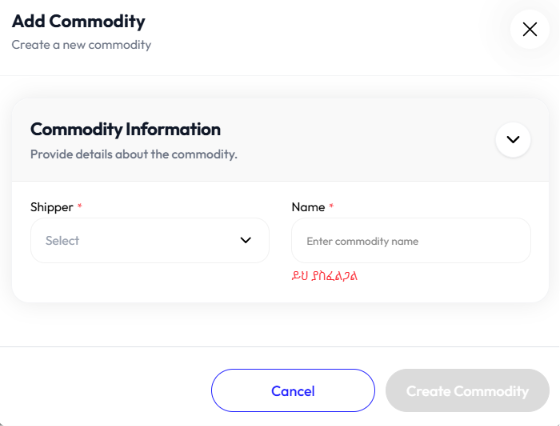Click the Commodity Information heading
Viewport: 560px width, 426px height.
click(x=125, y=129)
